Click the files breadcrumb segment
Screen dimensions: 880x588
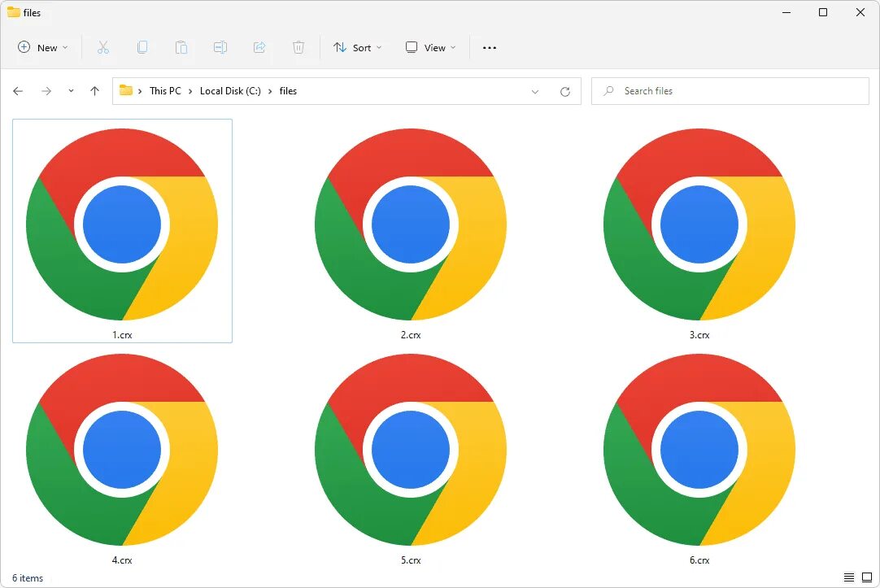[288, 91]
